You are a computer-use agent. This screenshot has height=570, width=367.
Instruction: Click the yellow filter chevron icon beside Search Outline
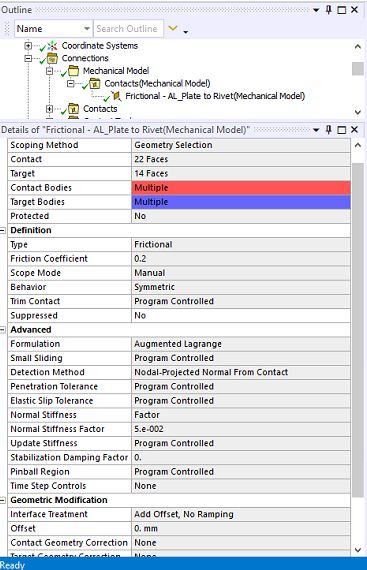click(173, 28)
